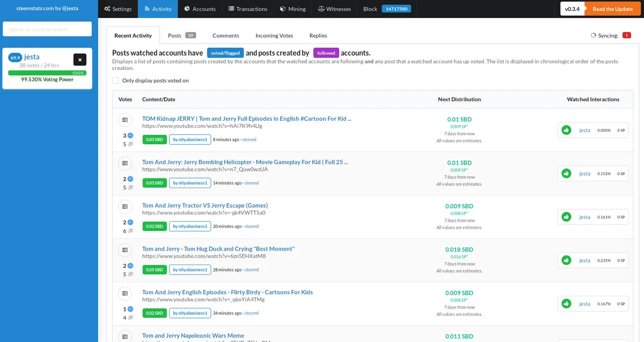
Task: Switch to the Recent Activity tab
Action: pos(133,35)
